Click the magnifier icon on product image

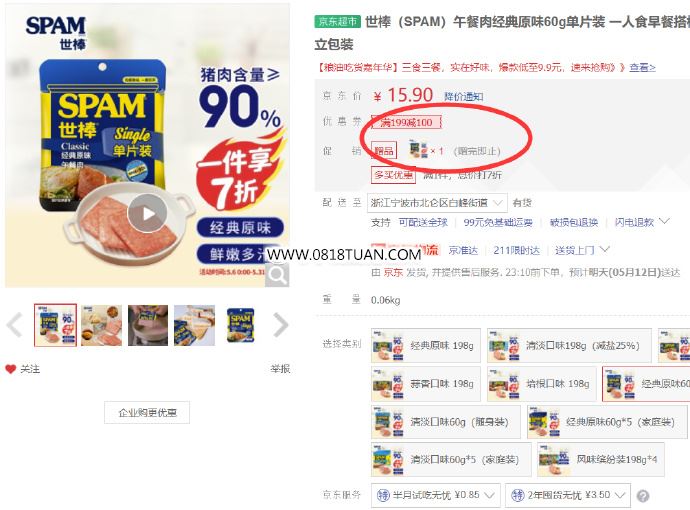[x=277, y=275]
